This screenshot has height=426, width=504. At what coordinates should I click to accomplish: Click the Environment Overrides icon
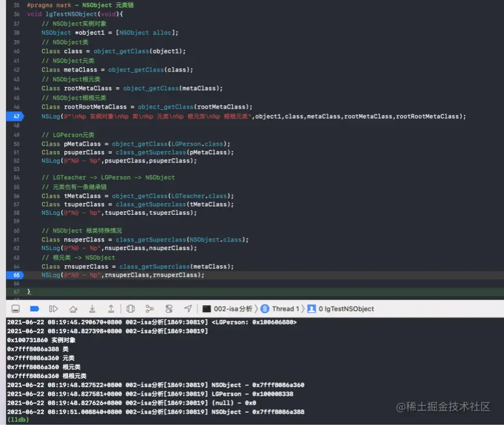tap(168, 308)
